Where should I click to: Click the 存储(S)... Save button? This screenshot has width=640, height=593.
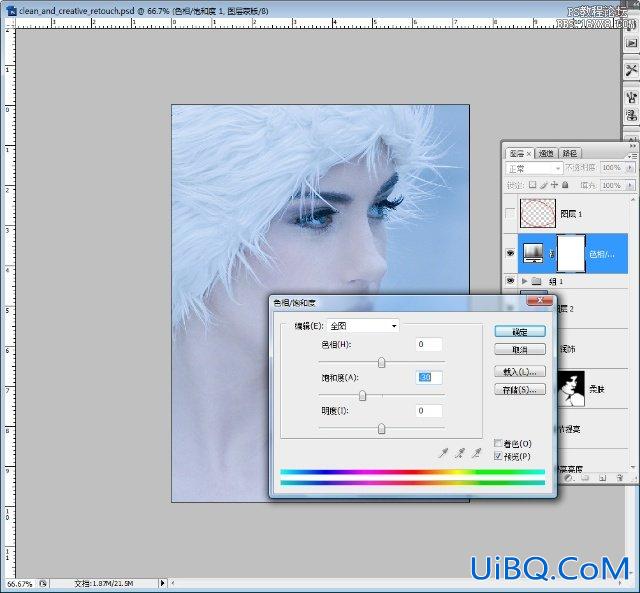[x=520, y=390]
